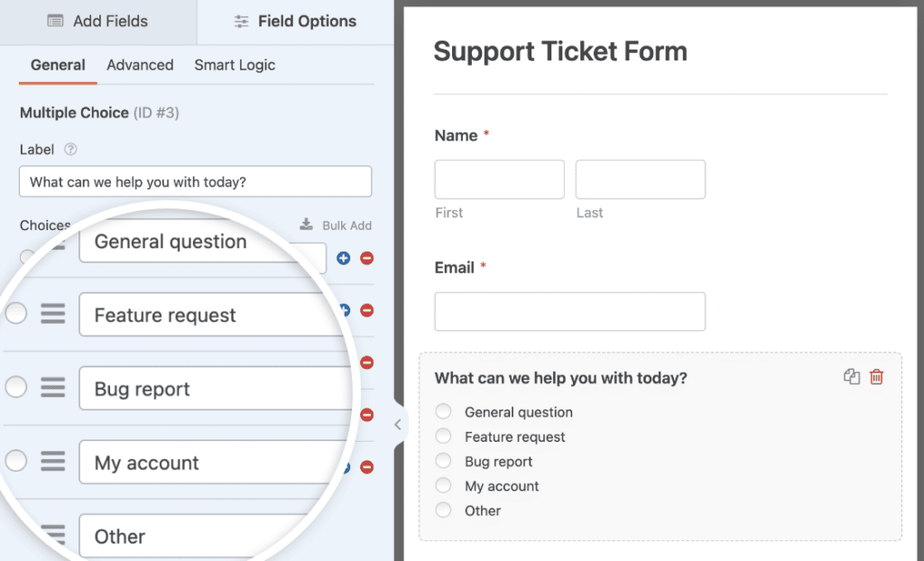Open the Smart Logic sub-tab

tap(235, 65)
